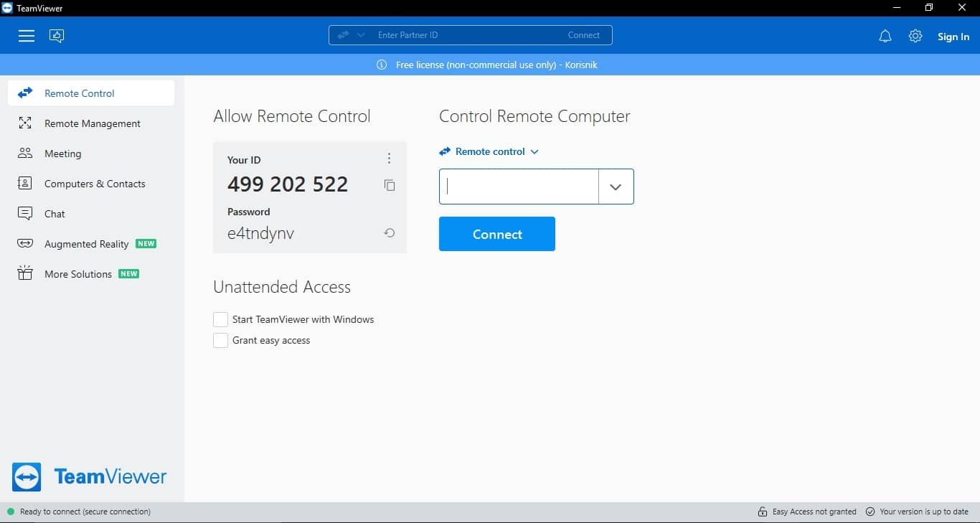Viewport: 980px width, 523px height.
Task: Click the Chat bubble icon
Action: click(25, 213)
